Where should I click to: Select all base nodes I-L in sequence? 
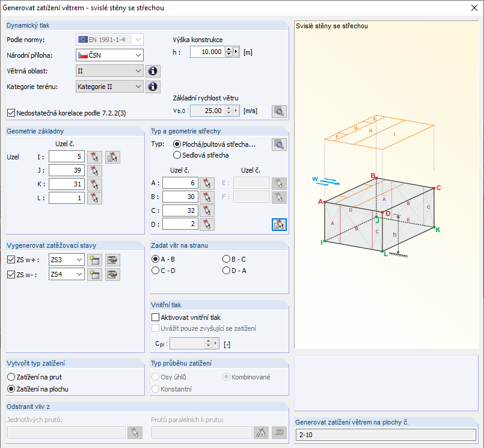pos(112,157)
